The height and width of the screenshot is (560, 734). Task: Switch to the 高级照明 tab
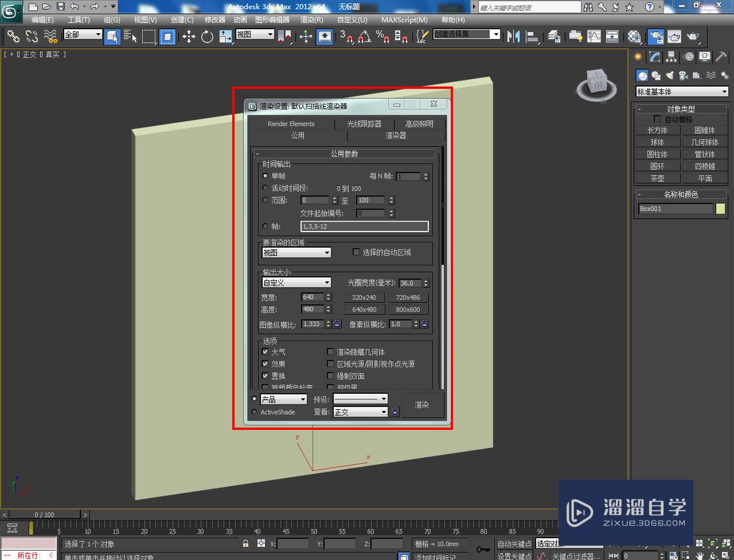[x=419, y=124]
